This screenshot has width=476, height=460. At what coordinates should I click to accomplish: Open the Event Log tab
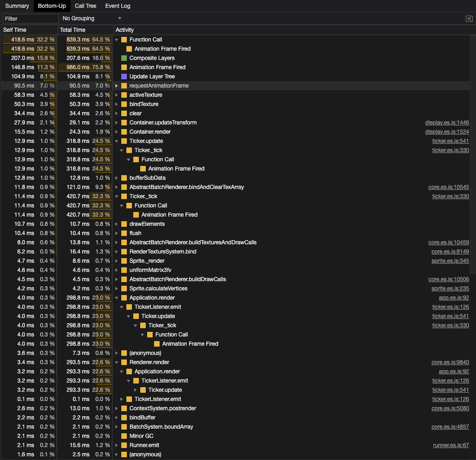click(x=118, y=6)
